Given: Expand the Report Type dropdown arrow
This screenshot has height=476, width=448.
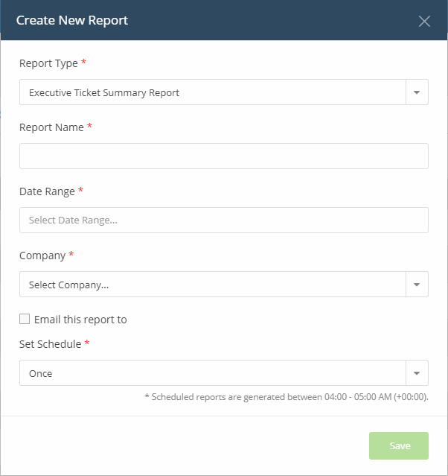Looking at the screenshot, I should tap(417, 92).
